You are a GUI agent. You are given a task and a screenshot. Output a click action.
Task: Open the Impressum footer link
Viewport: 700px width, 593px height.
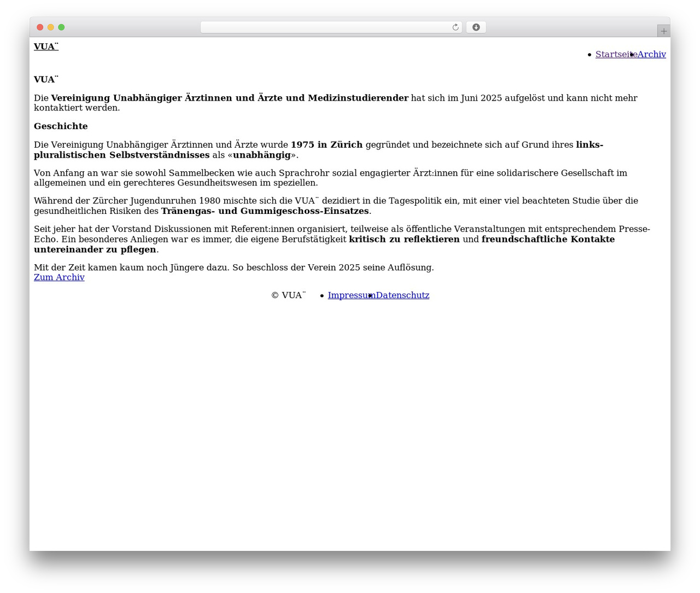[x=352, y=295]
